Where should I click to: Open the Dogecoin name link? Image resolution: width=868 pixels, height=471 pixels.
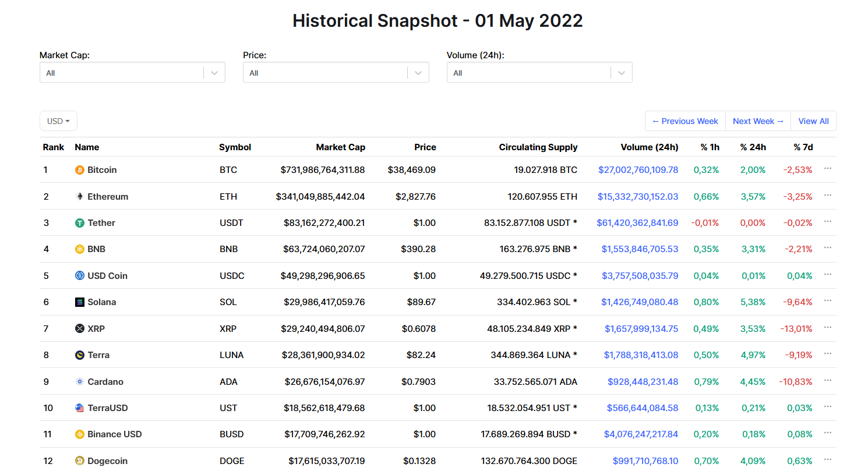(x=107, y=461)
